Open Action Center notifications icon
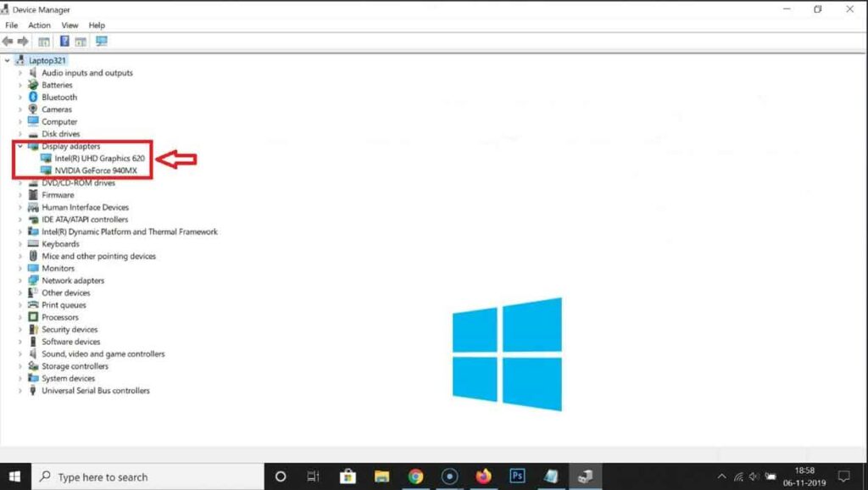 point(843,477)
